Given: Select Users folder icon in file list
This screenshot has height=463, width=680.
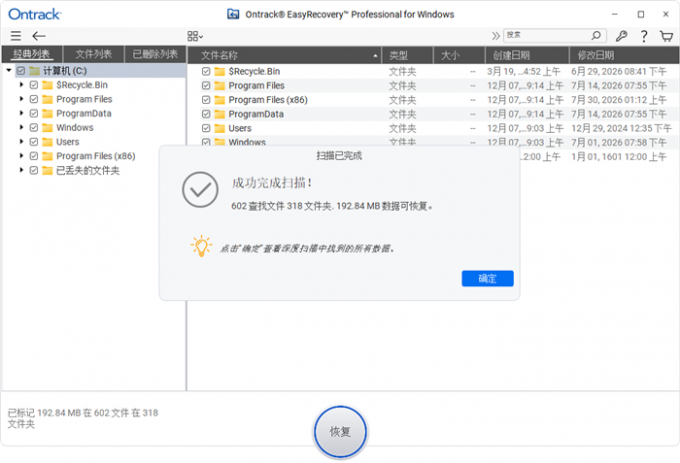Looking at the screenshot, I should [220, 128].
